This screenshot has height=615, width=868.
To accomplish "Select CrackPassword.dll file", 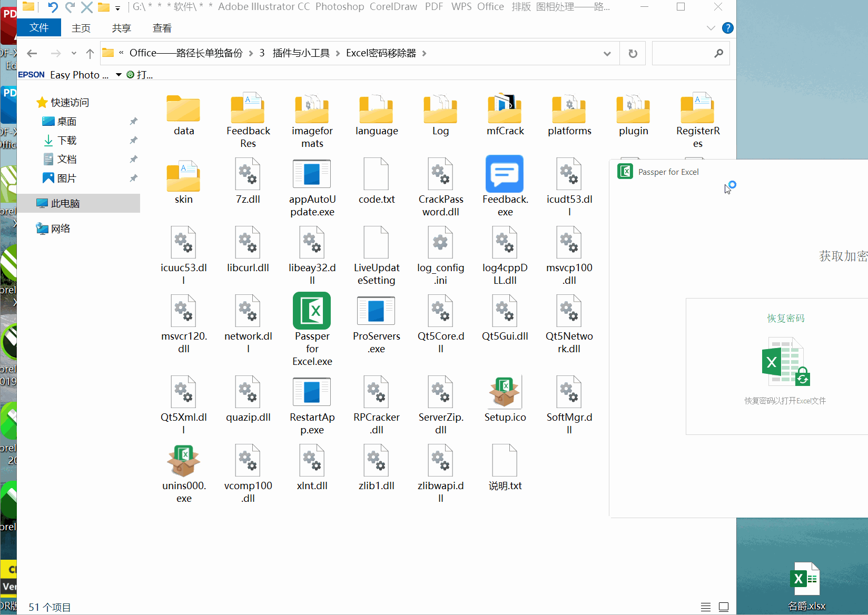I will tap(441, 188).
